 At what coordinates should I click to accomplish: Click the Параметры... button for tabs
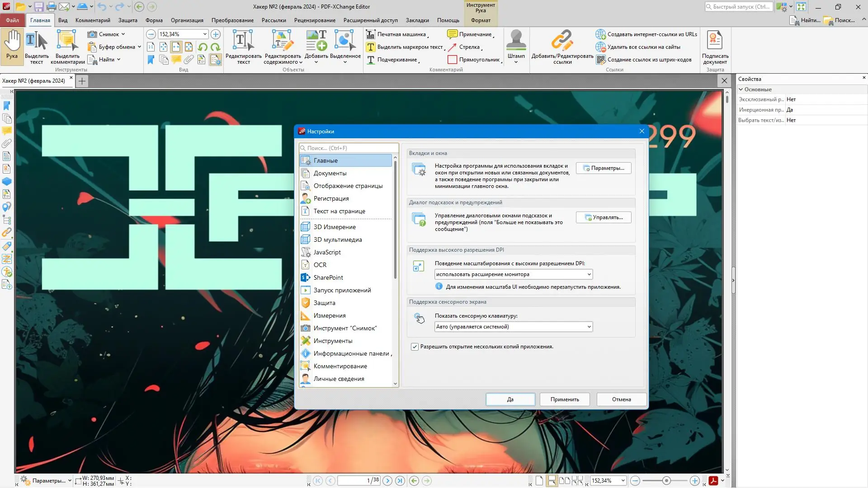pos(604,168)
